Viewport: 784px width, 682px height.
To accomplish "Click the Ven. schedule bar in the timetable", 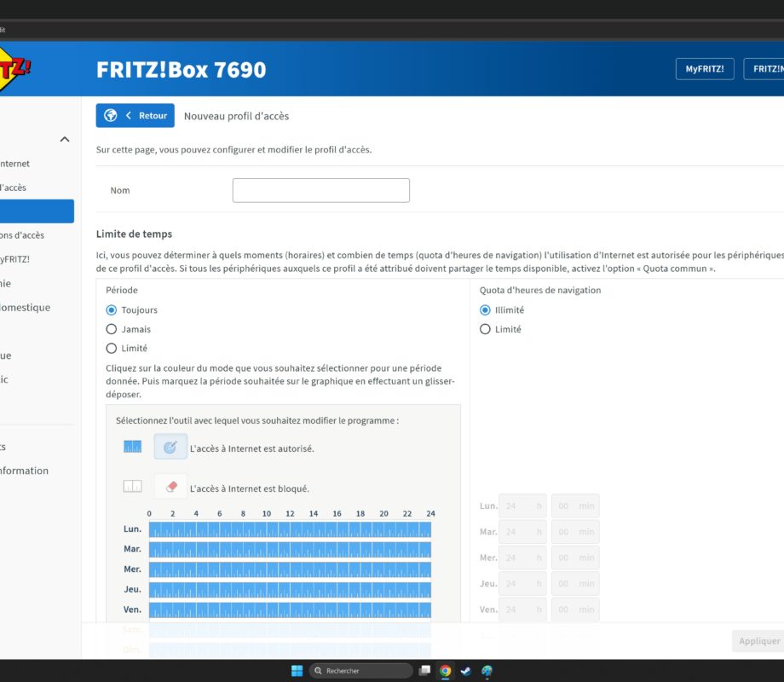I will coord(290,610).
